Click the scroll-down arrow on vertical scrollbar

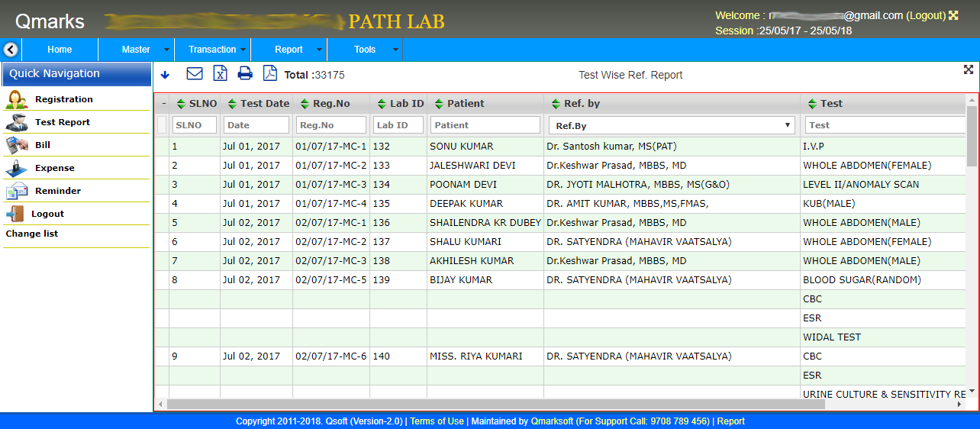tap(972, 392)
